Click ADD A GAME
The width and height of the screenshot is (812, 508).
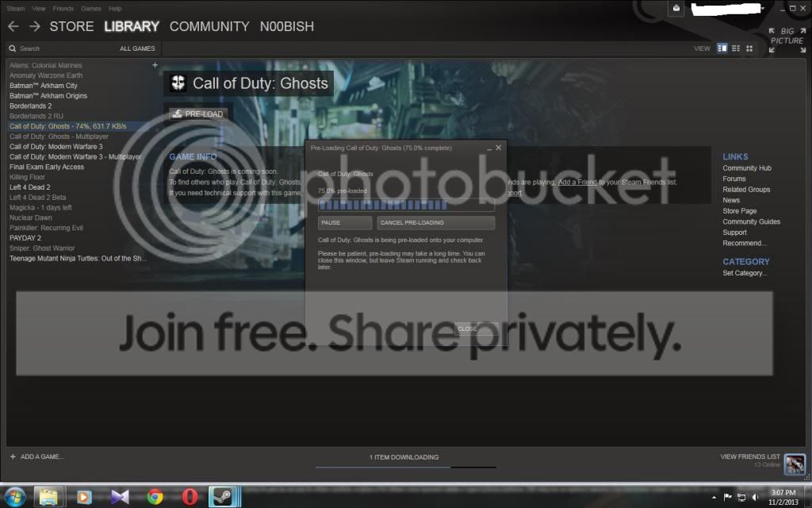coord(36,456)
